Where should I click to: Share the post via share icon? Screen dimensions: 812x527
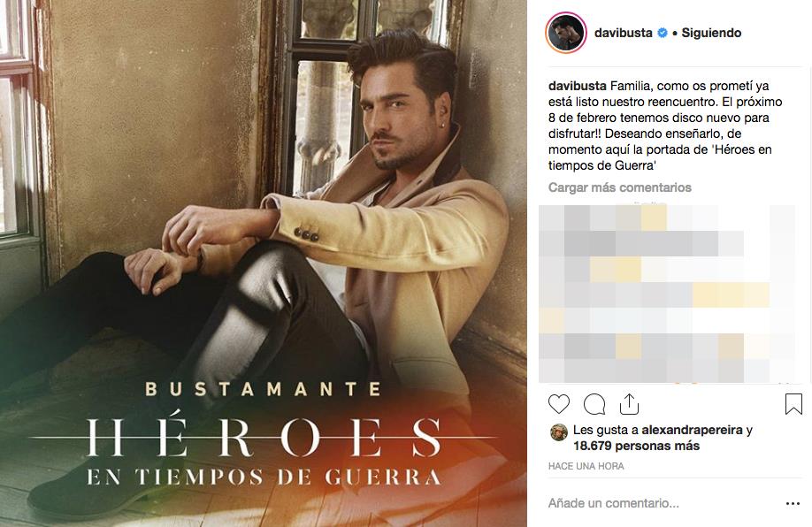(x=629, y=404)
